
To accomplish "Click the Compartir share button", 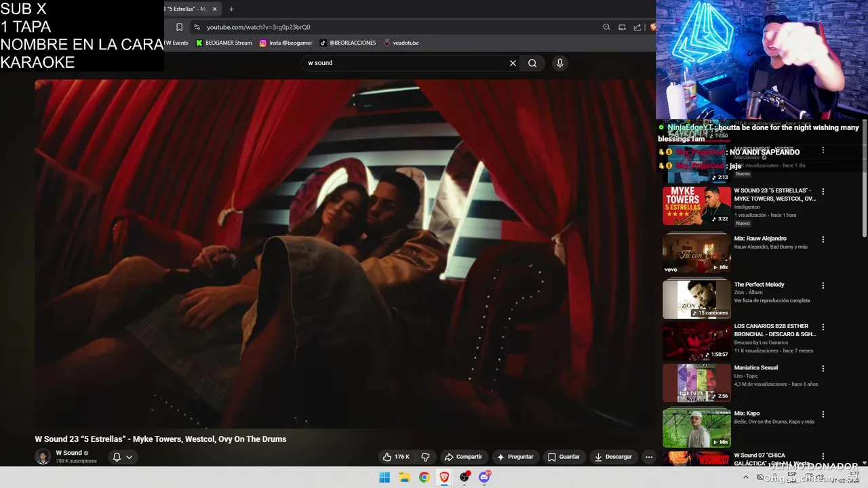I will pyautogui.click(x=463, y=457).
